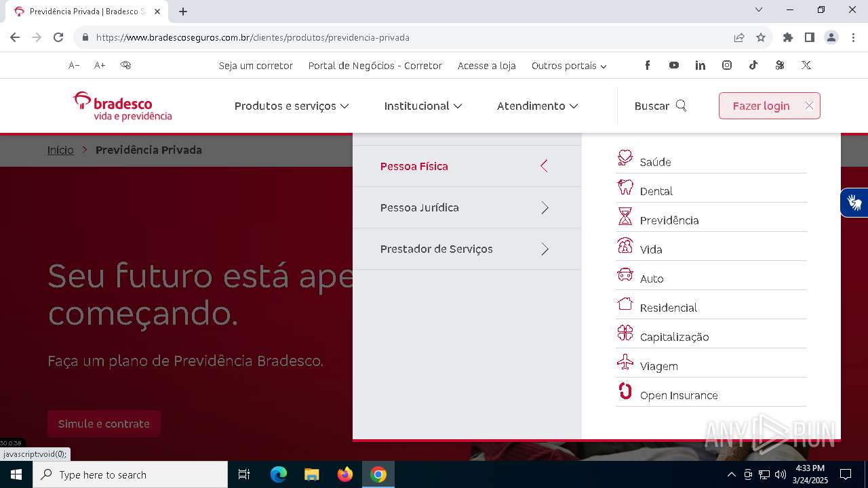The height and width of the screenshot is (488, 868).
Task: Open Bradesco Facebook page icon
Action: pos(647,65)
